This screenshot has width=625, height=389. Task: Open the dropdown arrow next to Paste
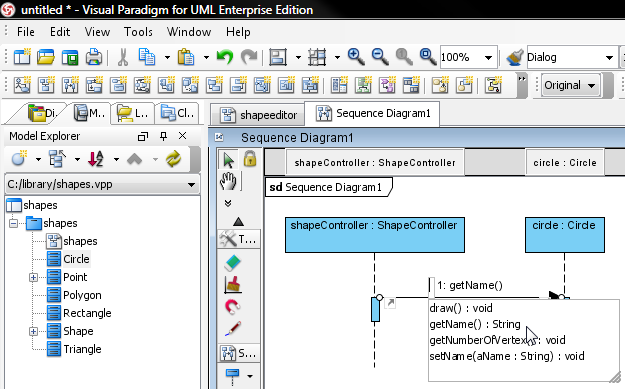pos(206,57)
